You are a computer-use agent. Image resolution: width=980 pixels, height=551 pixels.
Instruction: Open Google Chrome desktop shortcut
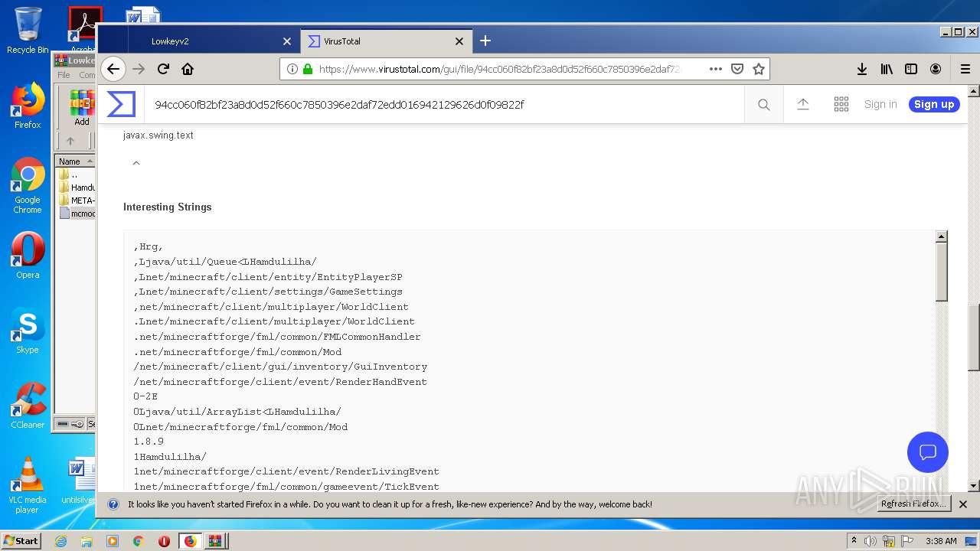pos(27,186)
